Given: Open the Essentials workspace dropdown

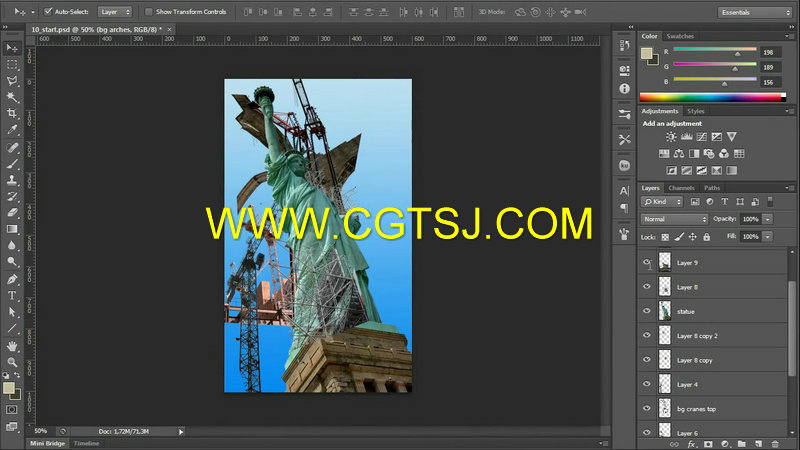Looking at the screenshot, I should [x=755, y=12].
